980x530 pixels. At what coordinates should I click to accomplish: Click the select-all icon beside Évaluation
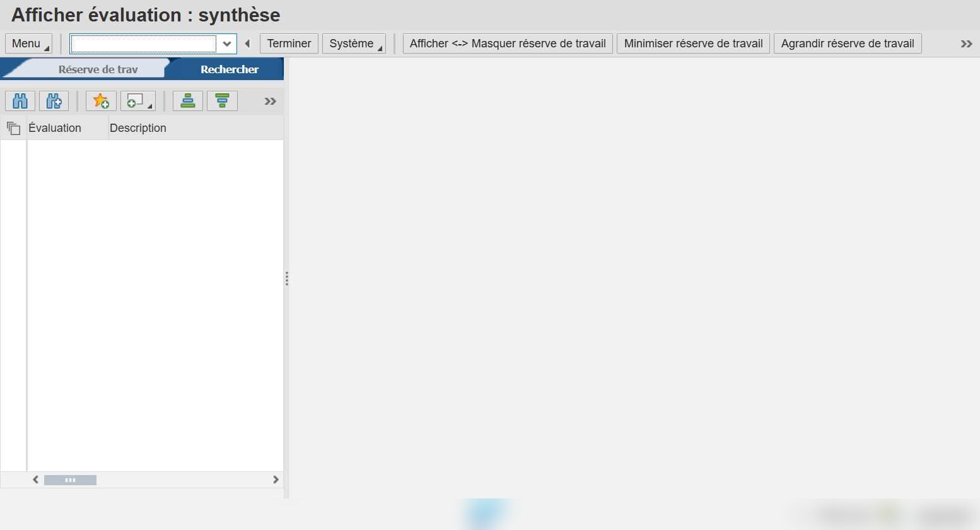point(13,128)
